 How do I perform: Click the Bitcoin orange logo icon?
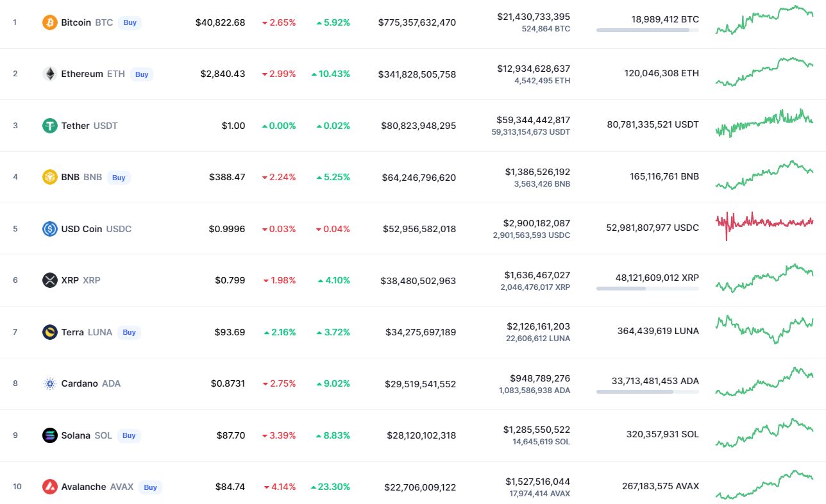[x=49, y=22]
